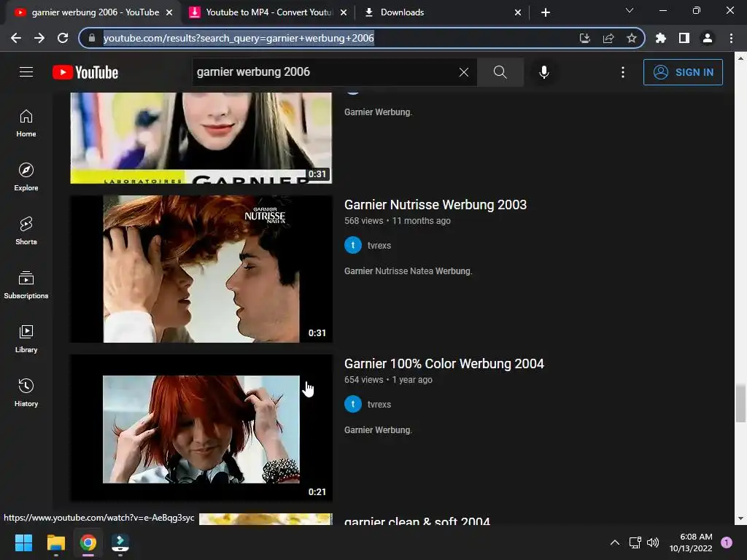
Task: Play the top Garnier Laboratoires thumbnail
Action: click(201, 138)
